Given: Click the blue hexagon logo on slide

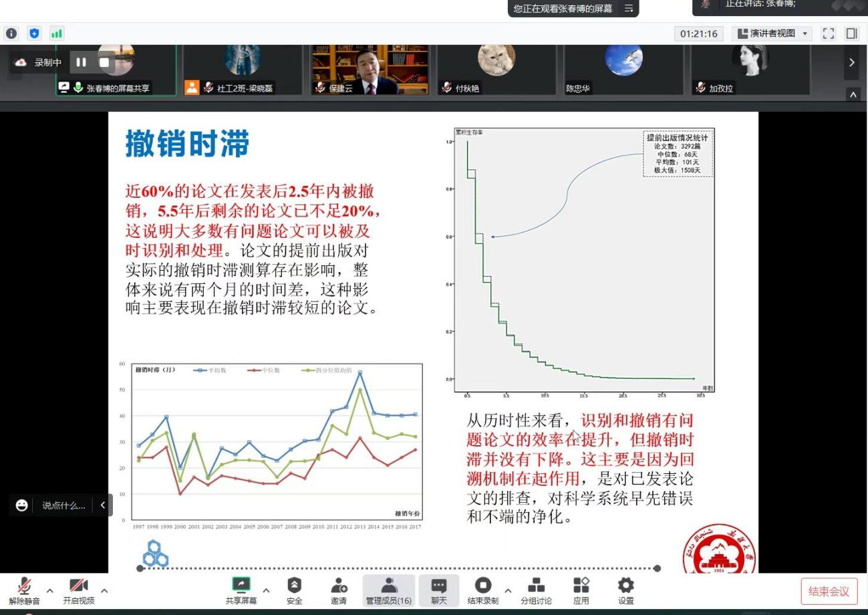Looking at the screenshot, I should click(156, 553).
